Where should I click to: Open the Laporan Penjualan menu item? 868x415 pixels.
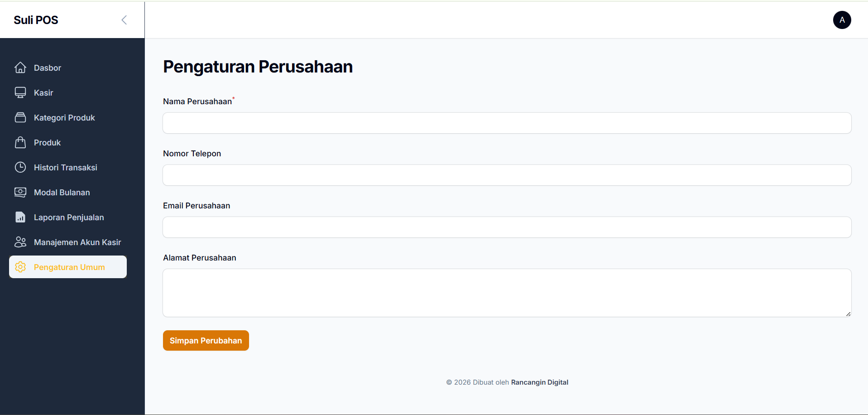pyautogui.click(x=68, y=217)
